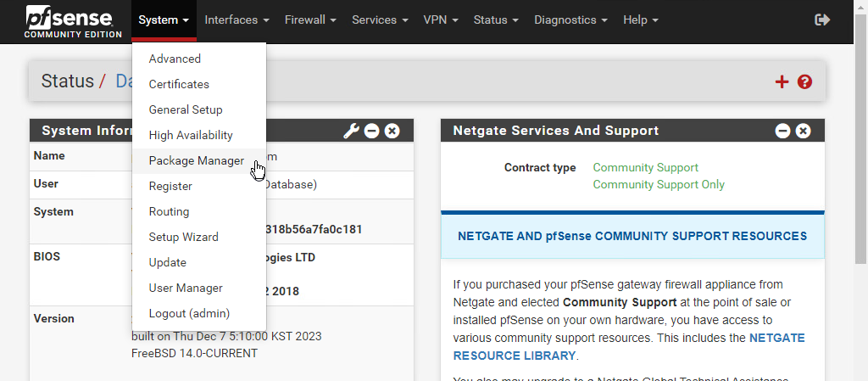Click the Community Support Only text

coord(659,185)
